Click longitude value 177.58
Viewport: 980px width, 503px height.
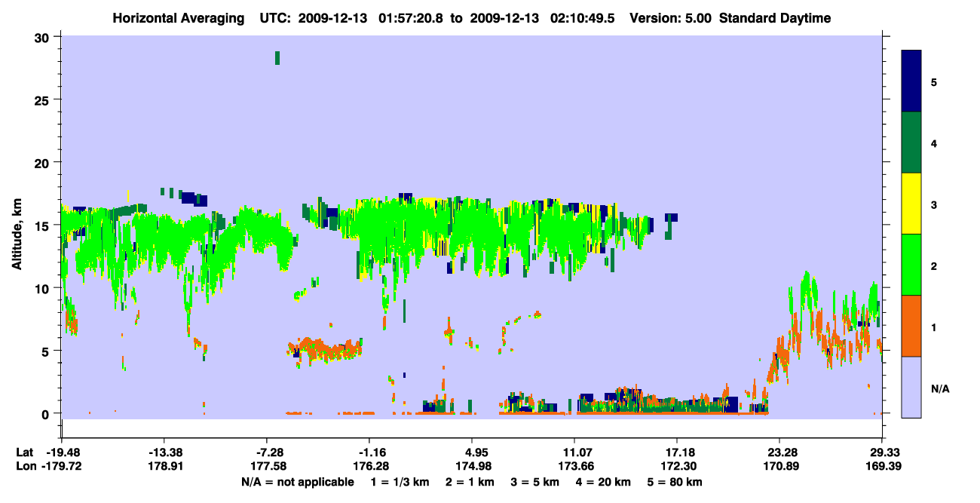267,467
